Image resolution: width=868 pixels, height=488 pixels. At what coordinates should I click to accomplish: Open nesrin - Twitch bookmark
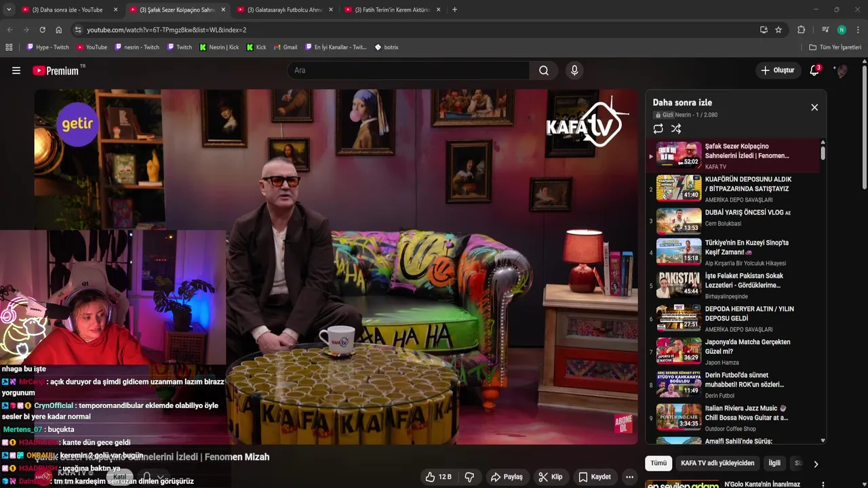coord(137,47)
